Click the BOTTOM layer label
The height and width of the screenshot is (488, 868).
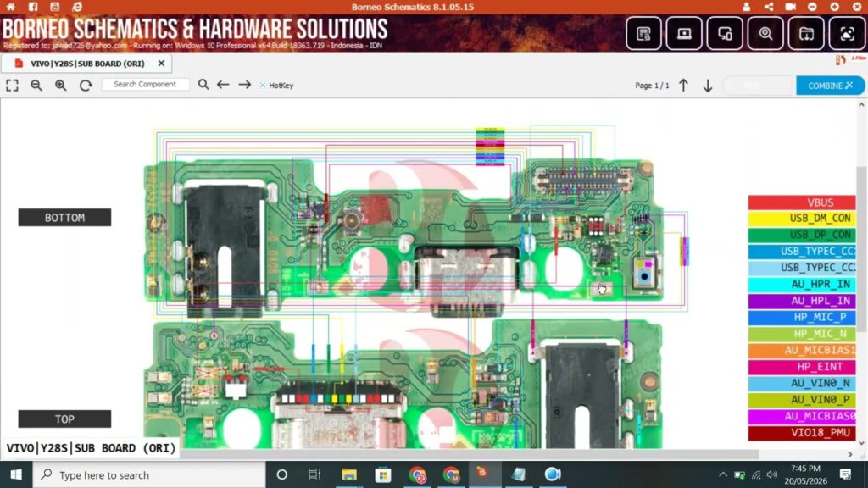(64, 218)
